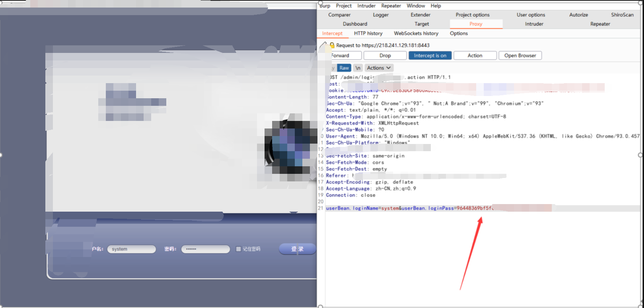Click the Accept-Language header line

click(x=371, y=189)
